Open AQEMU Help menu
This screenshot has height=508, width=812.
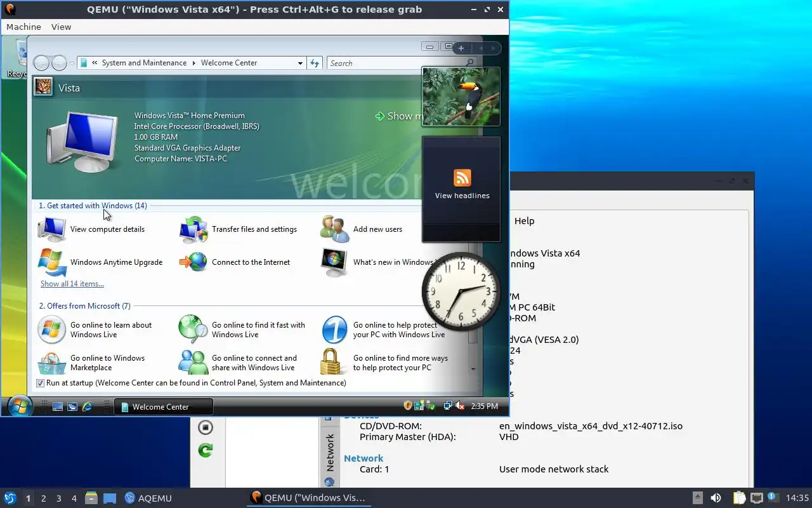(x=524, y=221)
